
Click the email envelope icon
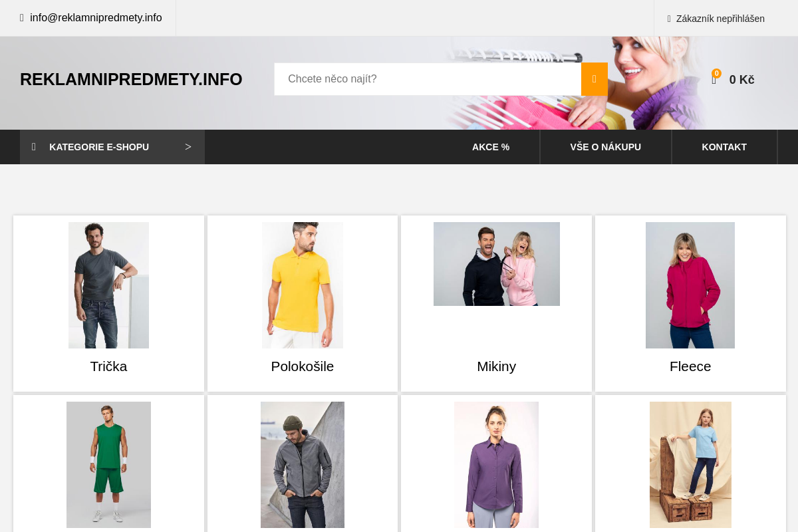(x=22, y=18)
